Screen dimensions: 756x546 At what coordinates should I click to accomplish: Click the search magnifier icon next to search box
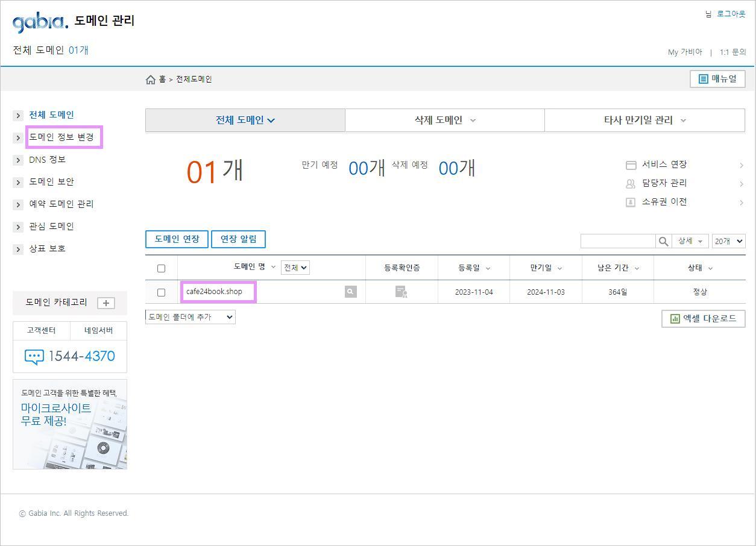[663, 241]
